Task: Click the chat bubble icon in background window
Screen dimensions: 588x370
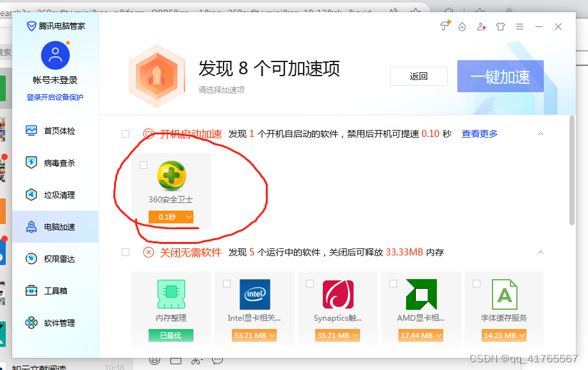Action: pyautogui.click(x=218, y=360)
